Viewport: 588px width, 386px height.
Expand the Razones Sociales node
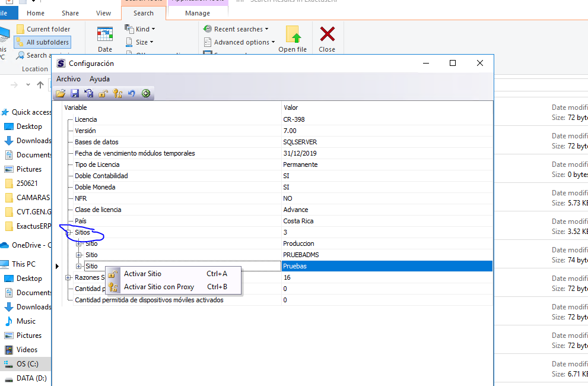click(x=68, y=277)
